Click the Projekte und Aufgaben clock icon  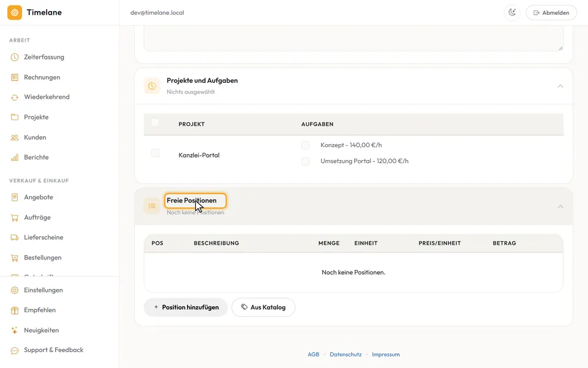click(x=152, y=86)
